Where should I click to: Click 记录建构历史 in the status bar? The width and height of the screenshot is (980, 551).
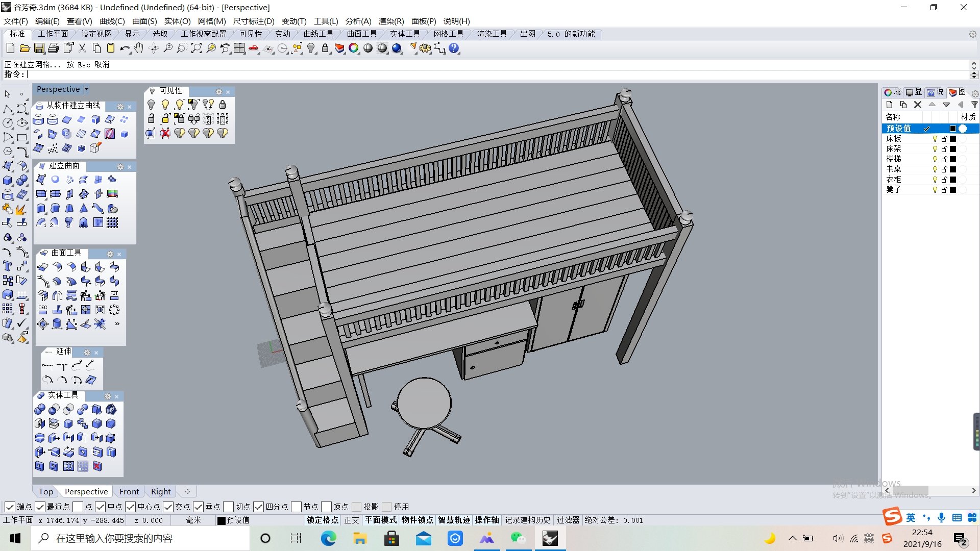tap(528, 520)
